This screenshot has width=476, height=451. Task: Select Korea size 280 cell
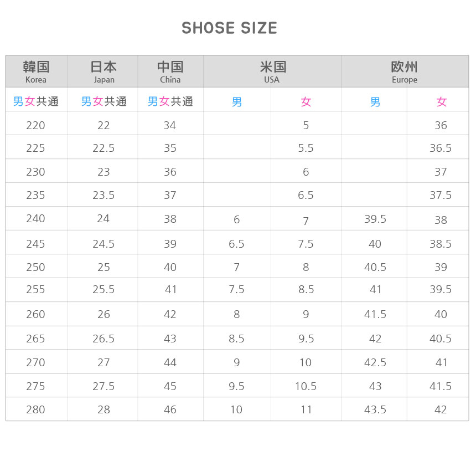tap(36, 409)
